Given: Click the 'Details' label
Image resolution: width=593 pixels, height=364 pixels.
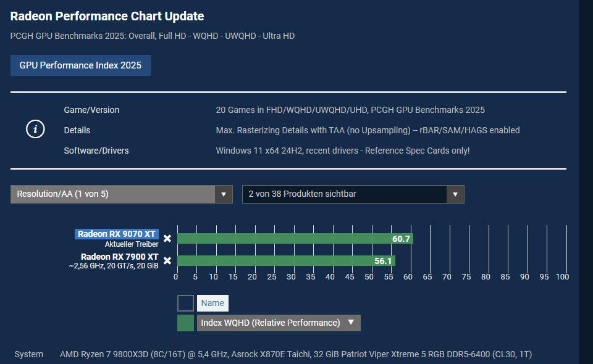Looking at the screenshot, I should 77,130.
